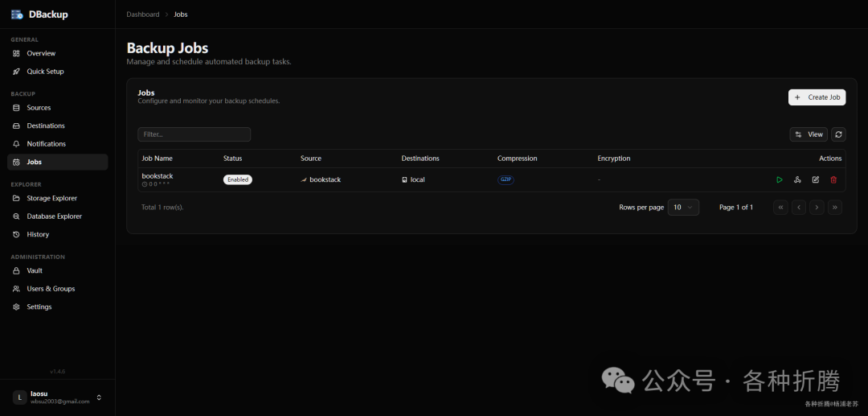Open Storage Explorer in the sidebar
Viewport: 868px width, 416px height.
coord(57,198)
